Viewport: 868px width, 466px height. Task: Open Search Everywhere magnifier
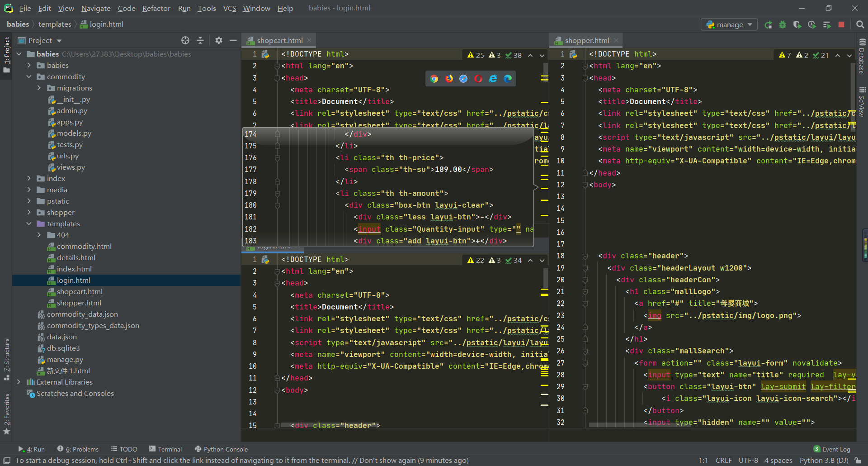tap(860, 24)
